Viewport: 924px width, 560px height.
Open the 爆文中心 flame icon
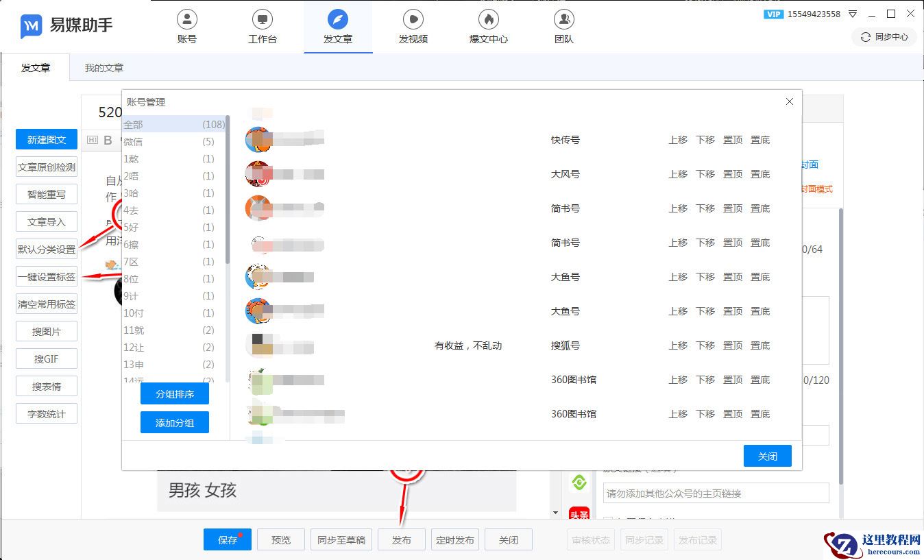[488, 19]
